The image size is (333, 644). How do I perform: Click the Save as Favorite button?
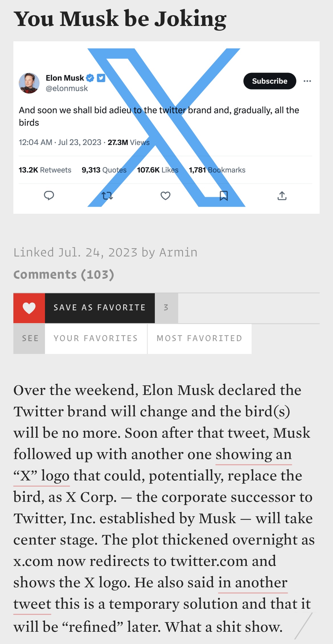[x=100, y=308]
